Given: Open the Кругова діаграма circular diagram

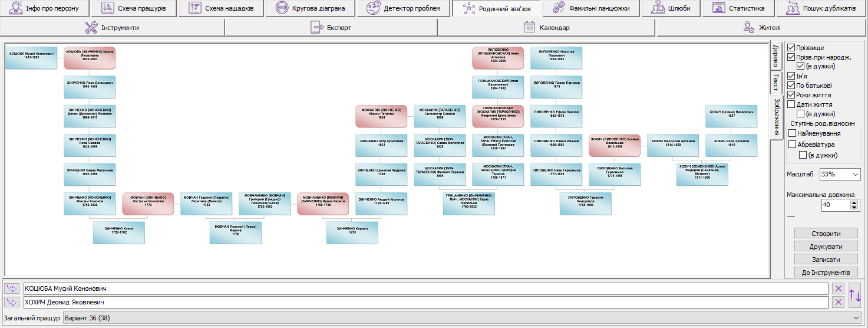Looking at the screenshot, I should pos(309,8).
